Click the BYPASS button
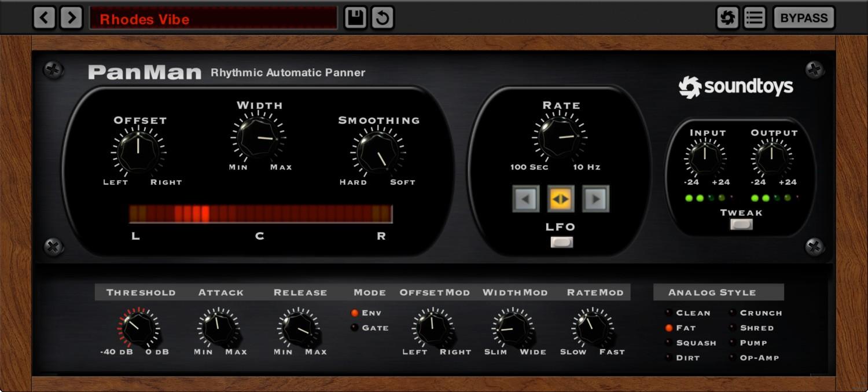 (x=803, y=17)
